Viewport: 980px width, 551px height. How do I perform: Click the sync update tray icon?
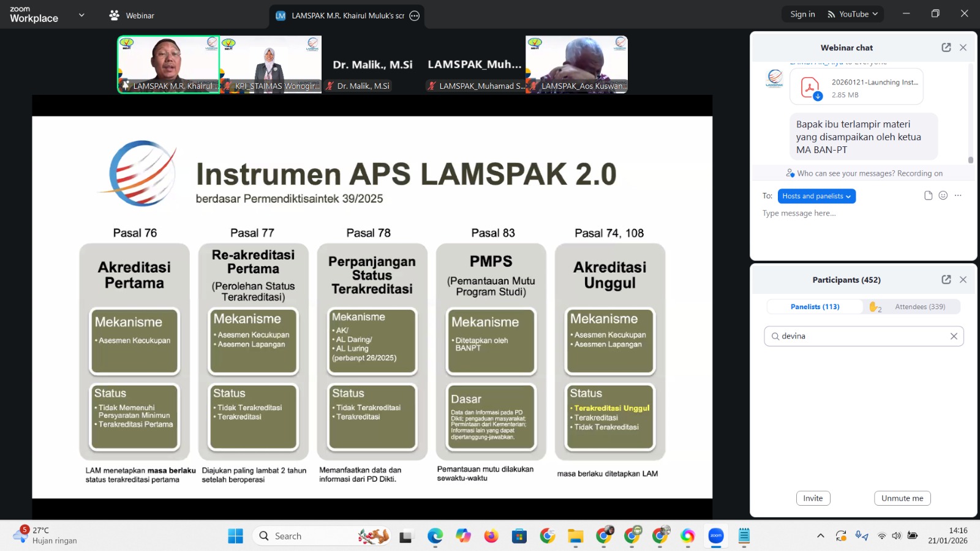[x=841, y=536]
